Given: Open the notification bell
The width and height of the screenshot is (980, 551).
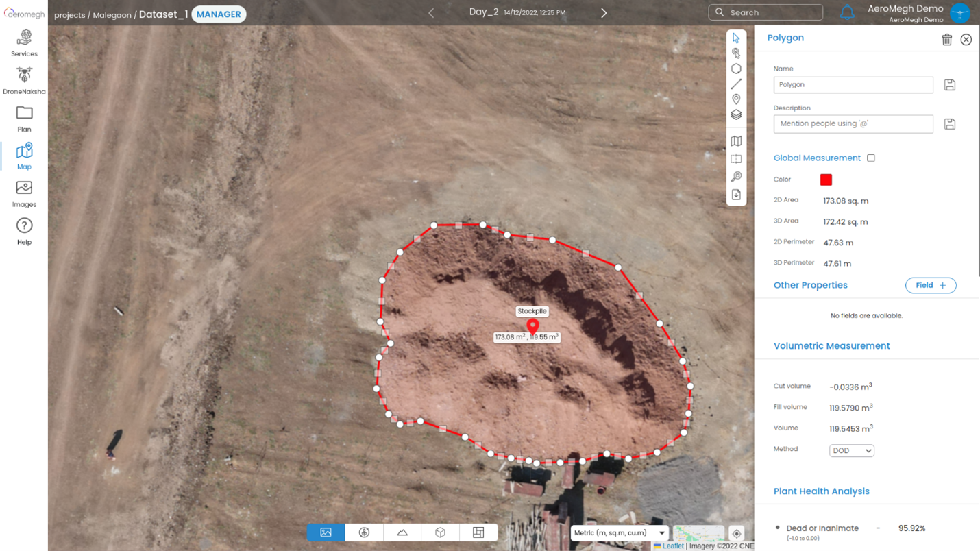Looking at the screenshot, I should (847, 13).
